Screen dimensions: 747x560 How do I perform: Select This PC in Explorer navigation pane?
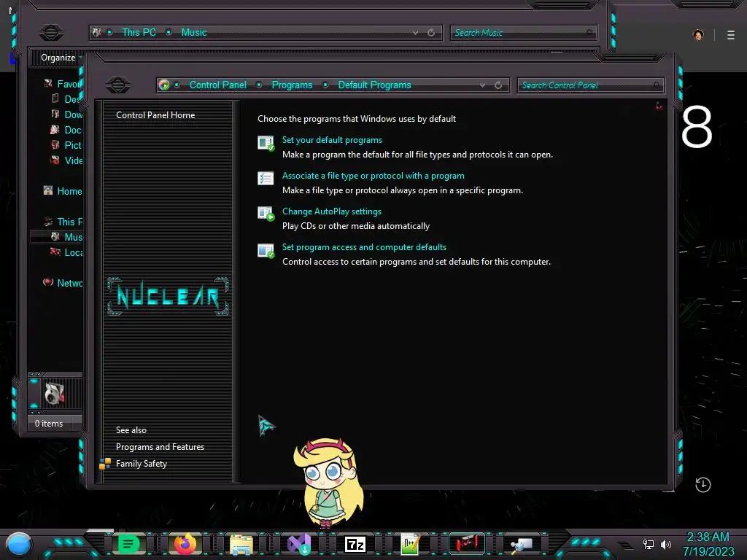coord(63,222)
